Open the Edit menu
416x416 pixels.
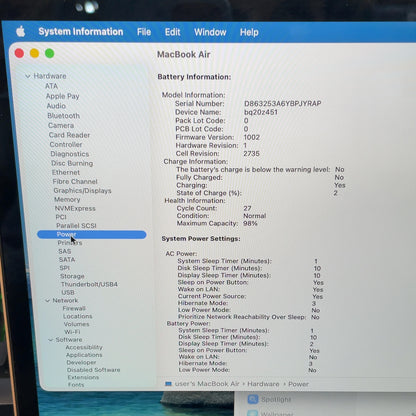172,32
